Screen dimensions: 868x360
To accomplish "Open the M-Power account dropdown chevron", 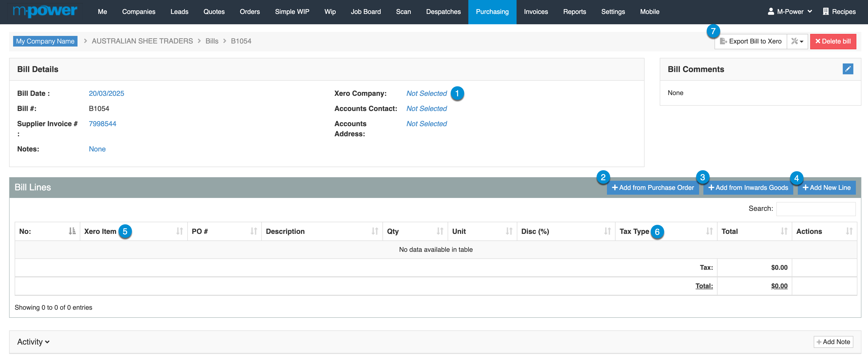I will [x=810, y=11].
